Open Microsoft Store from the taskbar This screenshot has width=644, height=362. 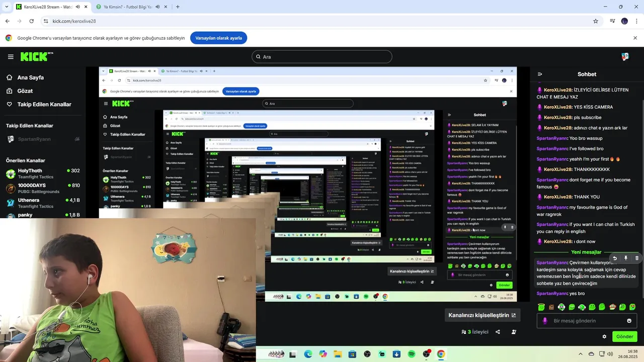[x=352, y=354]
